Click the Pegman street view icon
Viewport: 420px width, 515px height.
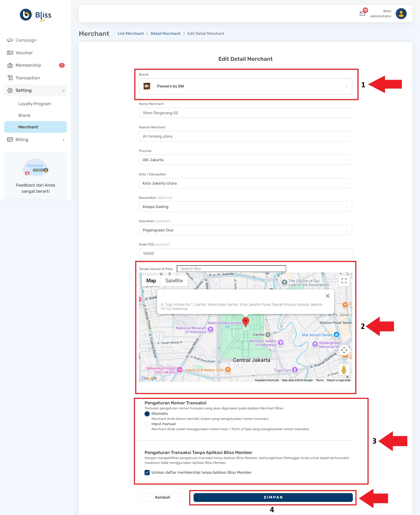point(344,370)
